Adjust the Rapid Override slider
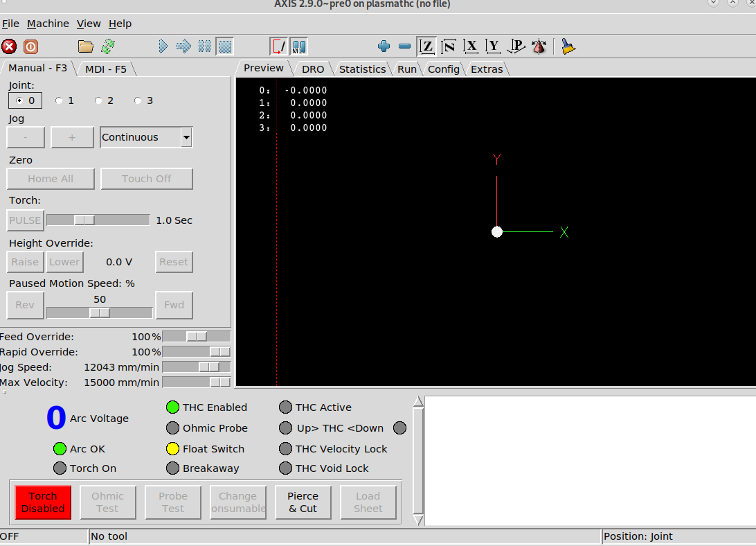756x546 pixels. (197, 352)
